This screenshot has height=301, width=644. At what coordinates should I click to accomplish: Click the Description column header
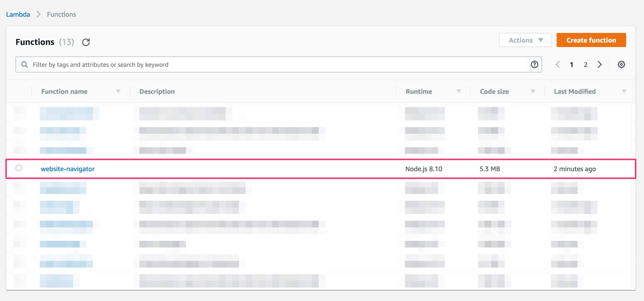click(x=157, y=91)
